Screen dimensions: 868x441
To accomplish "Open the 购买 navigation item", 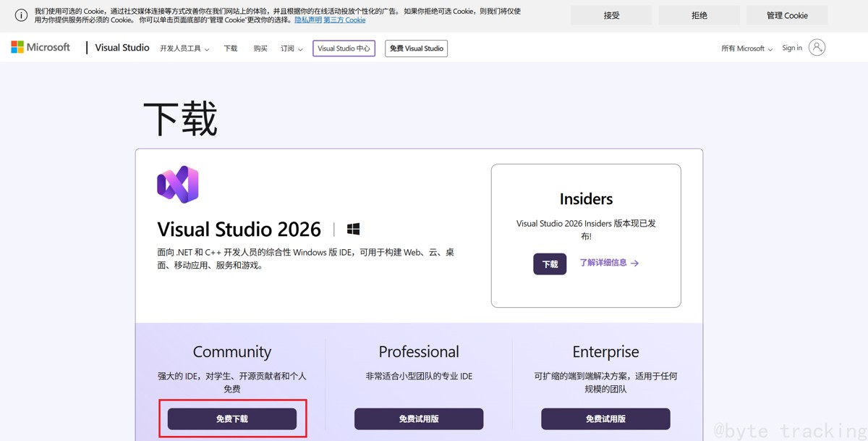I will 260,48.
